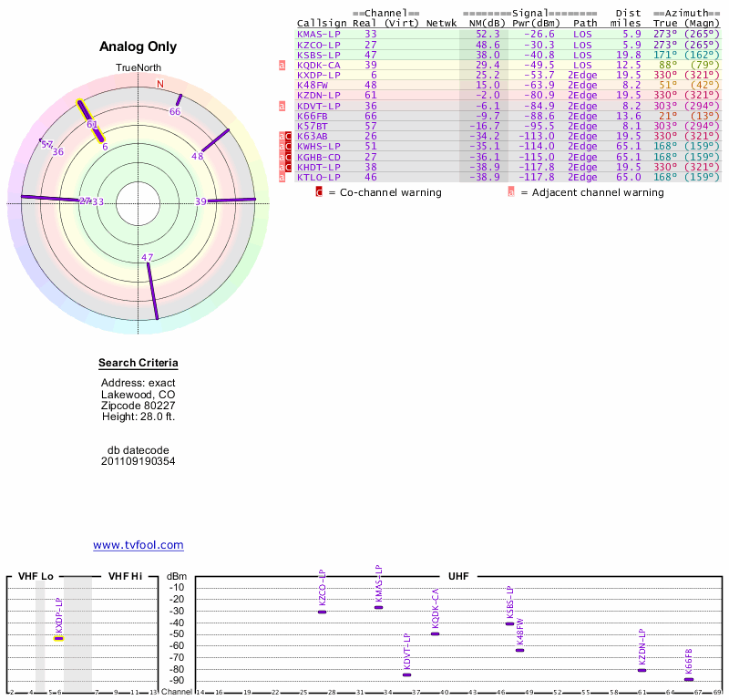Select the KMAS-LP callsign in table
The image size is (729, 700).
[319, 34]
